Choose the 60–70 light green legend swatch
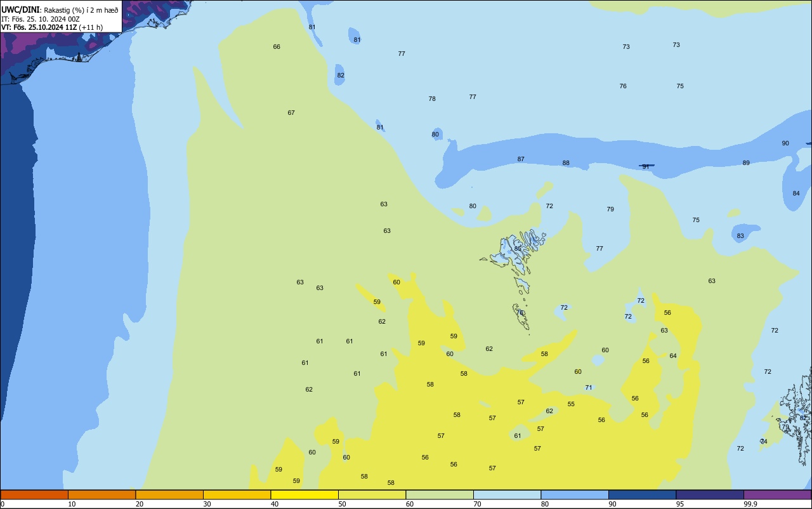Image resolution: width=812 pixels, height=509 pixels. pos(440,494)
